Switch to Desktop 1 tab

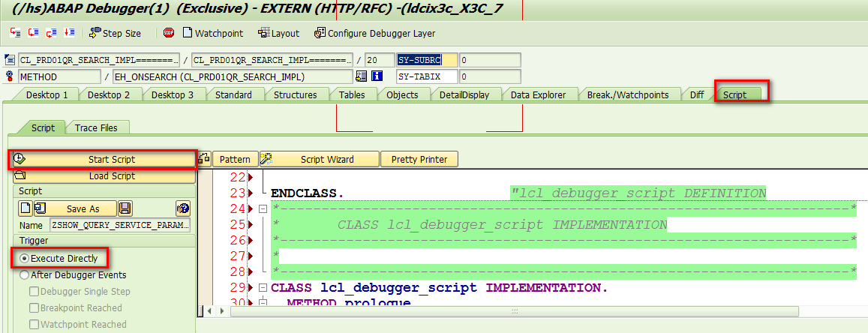click(x=47, y=94)
